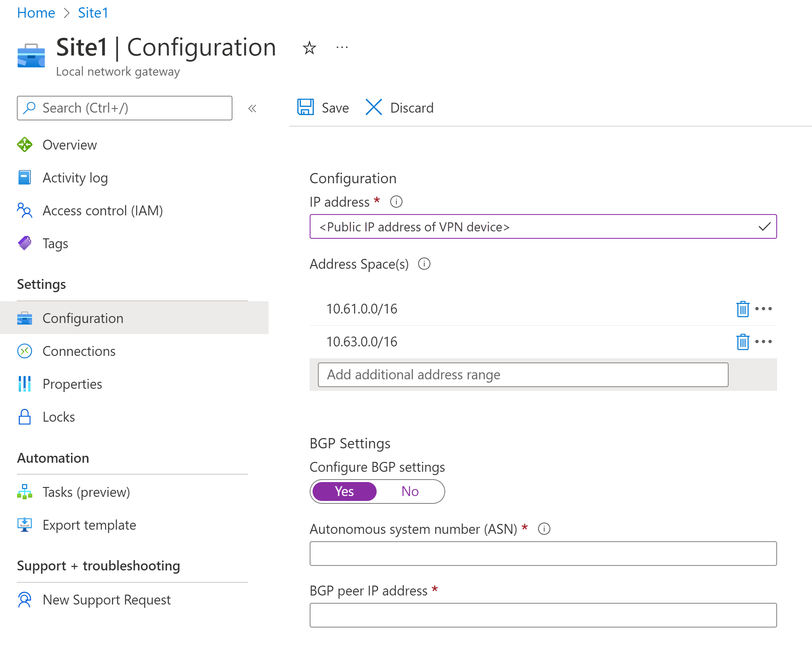Click the IP address info icon
812x653 pixels.
(x=396, y=202)
